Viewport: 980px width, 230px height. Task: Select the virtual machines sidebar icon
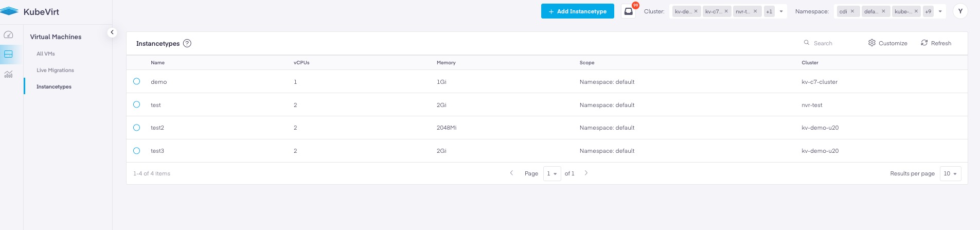(8, 54)
